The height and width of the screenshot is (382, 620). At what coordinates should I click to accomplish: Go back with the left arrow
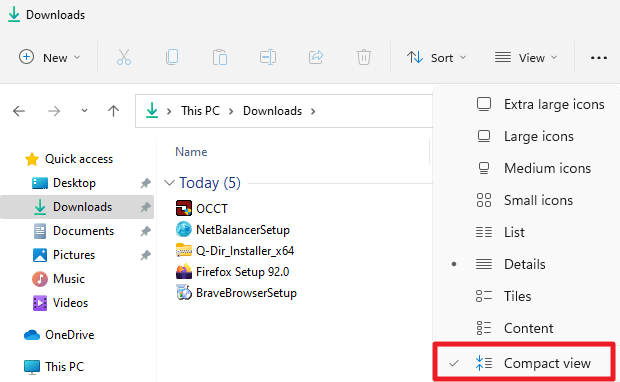19,111
